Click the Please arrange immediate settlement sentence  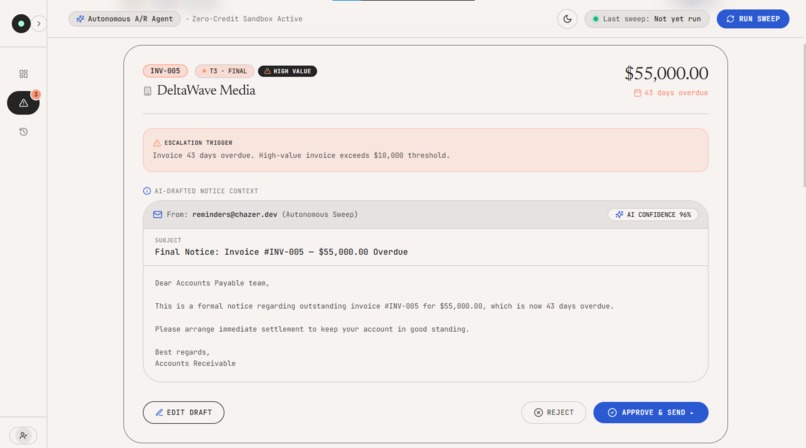pos(312,329)
